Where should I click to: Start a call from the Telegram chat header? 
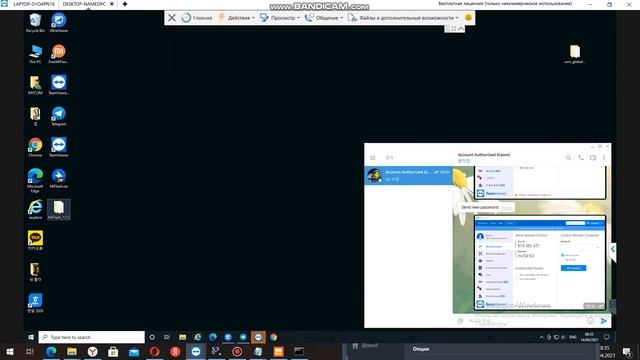tap(580, 158)
